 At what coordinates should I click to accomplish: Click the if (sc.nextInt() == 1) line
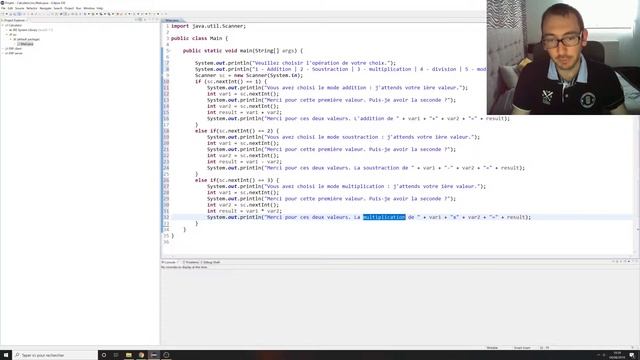point(231,81)
